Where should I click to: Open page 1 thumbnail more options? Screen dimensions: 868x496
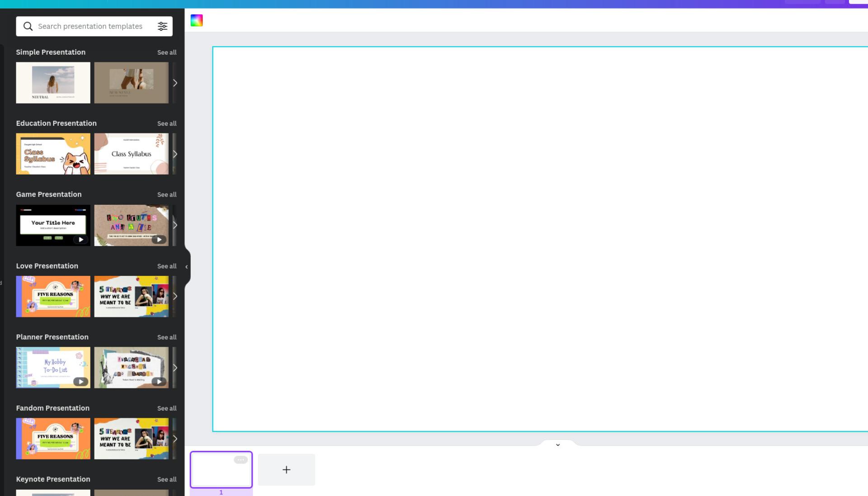[241, 460]
